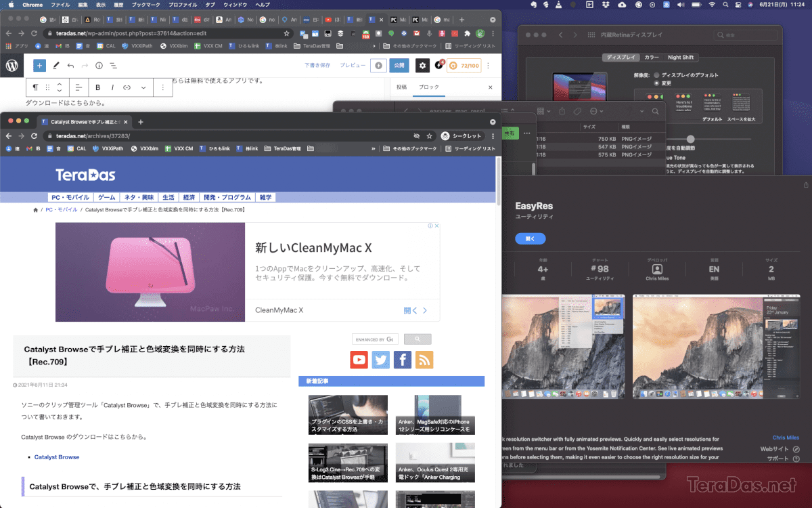Click the 公開 publish button
This screenshot has height=508, width=812.
(x=400, y=66)
